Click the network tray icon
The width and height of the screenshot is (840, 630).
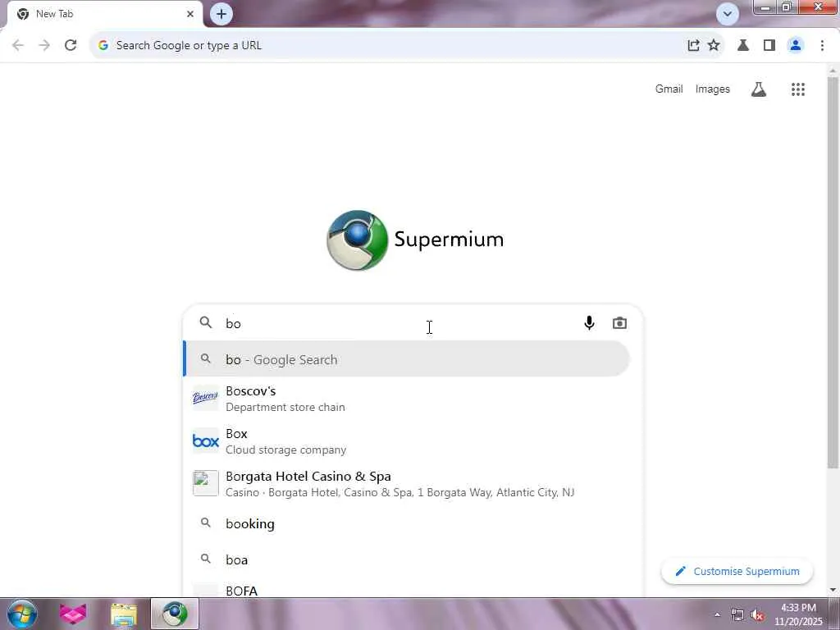click(x=737, y=615)
